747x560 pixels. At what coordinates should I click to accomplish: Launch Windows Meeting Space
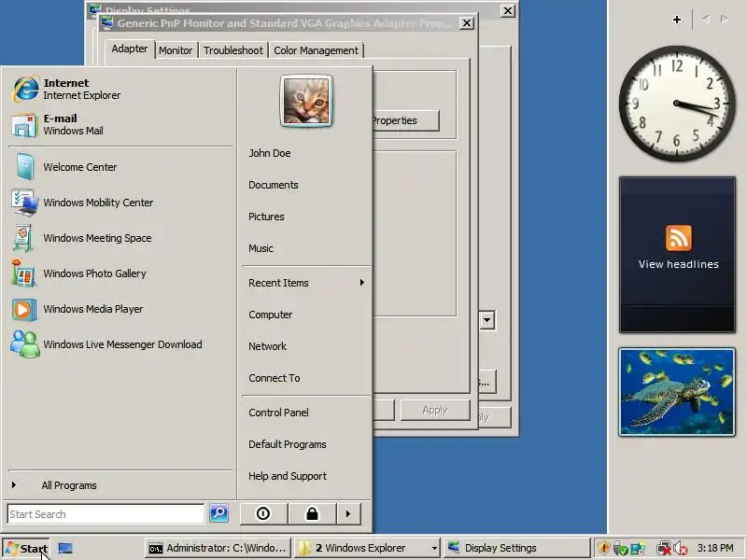(x=121, y=238)
